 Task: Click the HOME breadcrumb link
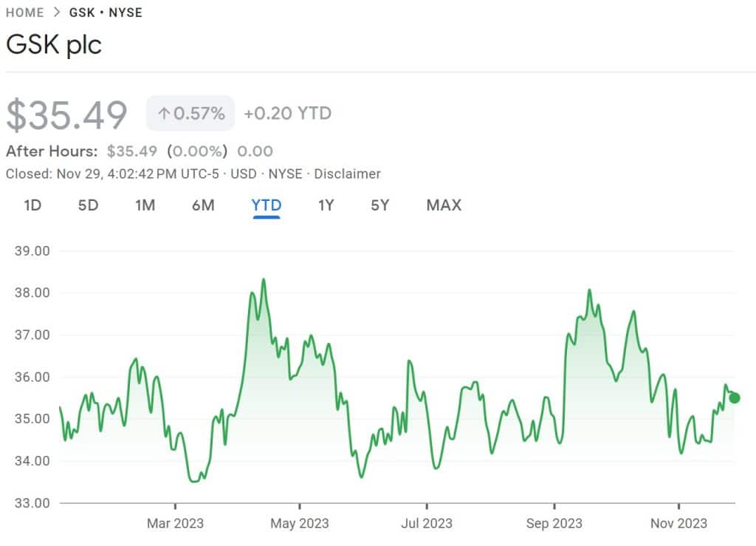click(24, 13)
